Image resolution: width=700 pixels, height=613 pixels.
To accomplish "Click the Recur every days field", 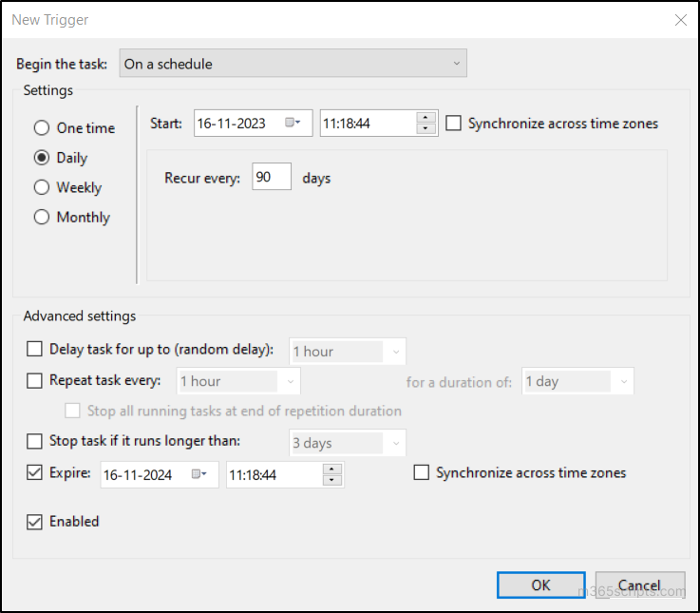I will 271,178.
